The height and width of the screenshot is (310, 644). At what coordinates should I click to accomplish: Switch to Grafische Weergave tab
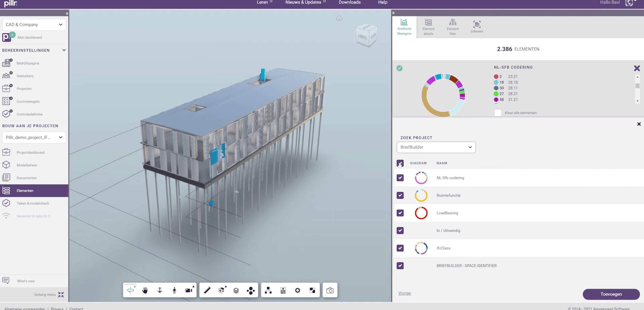pos(404,27)
